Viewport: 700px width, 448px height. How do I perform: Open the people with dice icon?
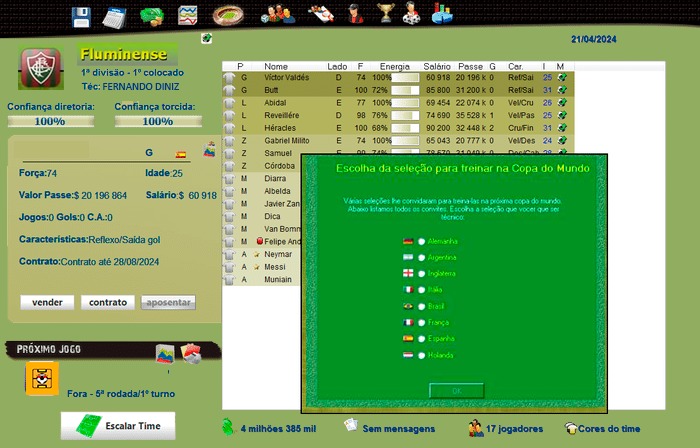pos(277,14)
